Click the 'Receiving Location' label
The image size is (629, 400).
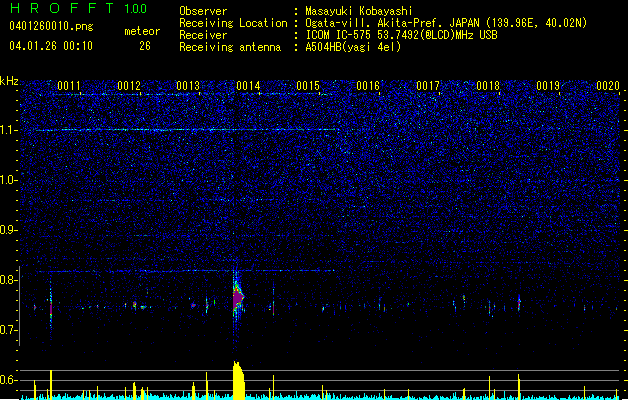point(233,23)
